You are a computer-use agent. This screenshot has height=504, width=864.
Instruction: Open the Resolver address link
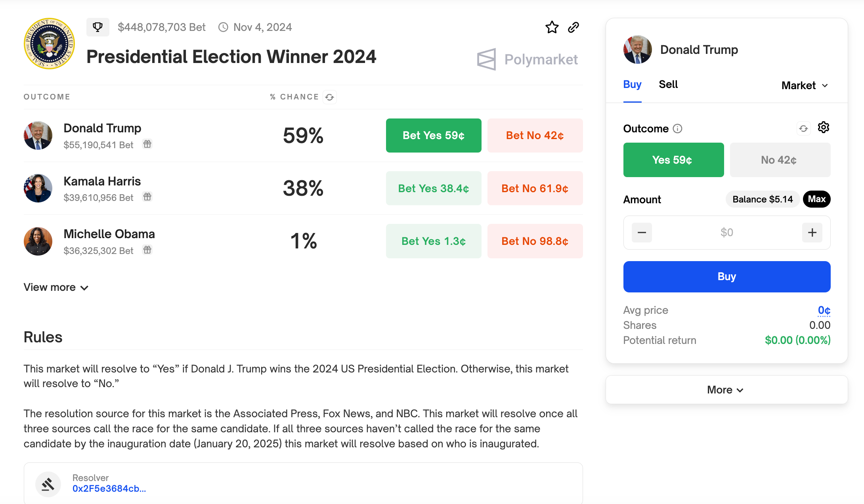(x=109, y=489)
